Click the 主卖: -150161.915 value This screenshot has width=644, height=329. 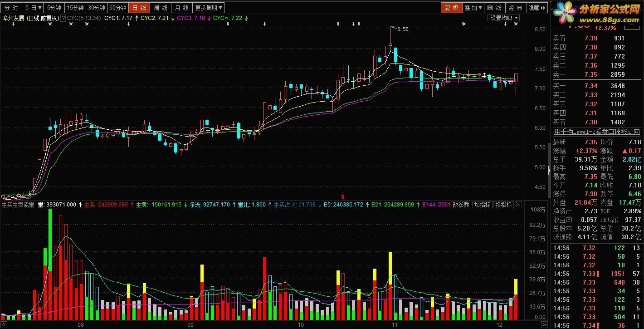point(158,205)
